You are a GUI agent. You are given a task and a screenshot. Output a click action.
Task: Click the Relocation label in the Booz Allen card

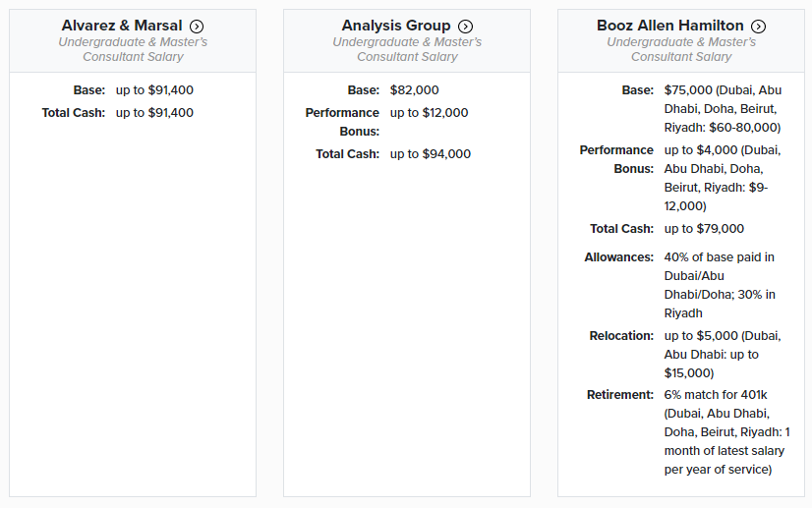(x=620, y=335)
